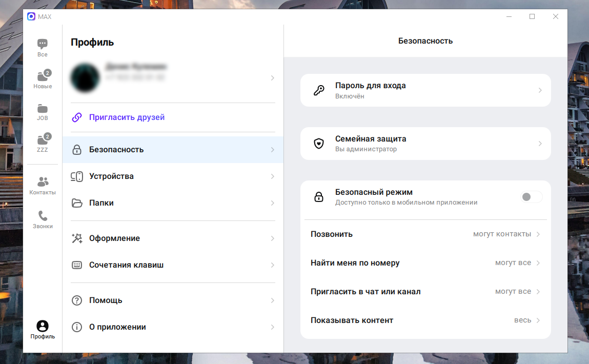Open the Звонки phone icon
589x364 pixels.
tap(43, 216)
